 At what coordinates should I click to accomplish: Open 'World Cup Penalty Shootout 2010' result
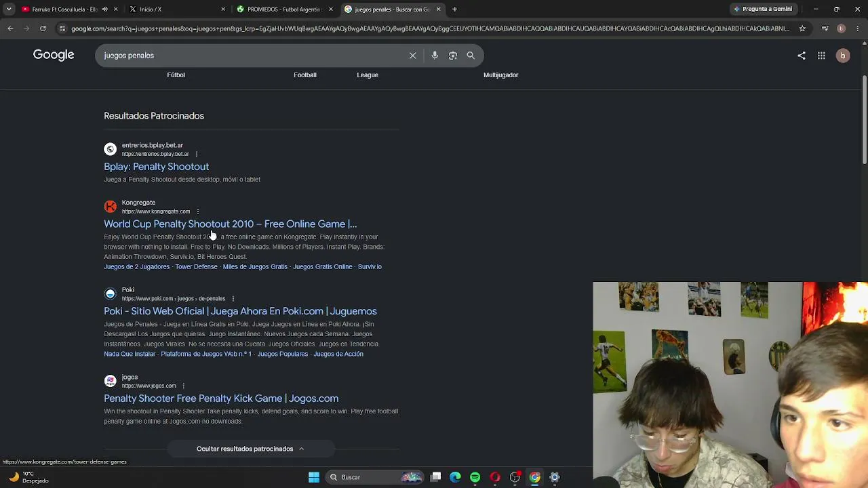(230, 224)
